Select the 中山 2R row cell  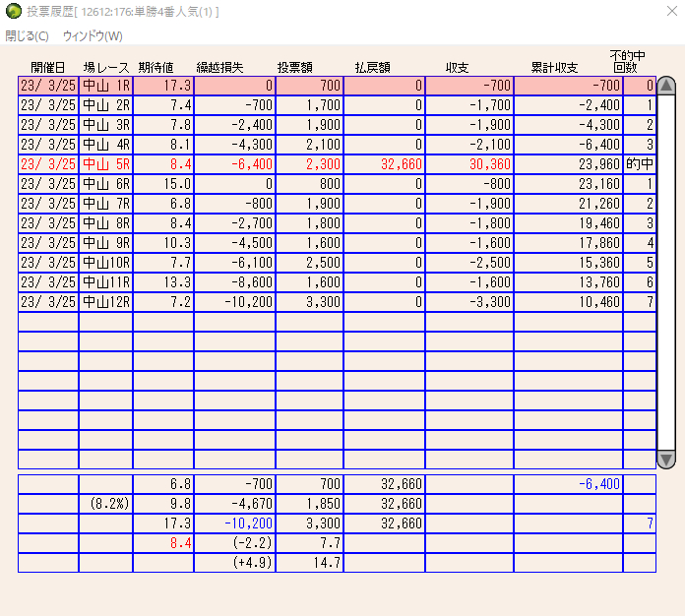(105, 105)
